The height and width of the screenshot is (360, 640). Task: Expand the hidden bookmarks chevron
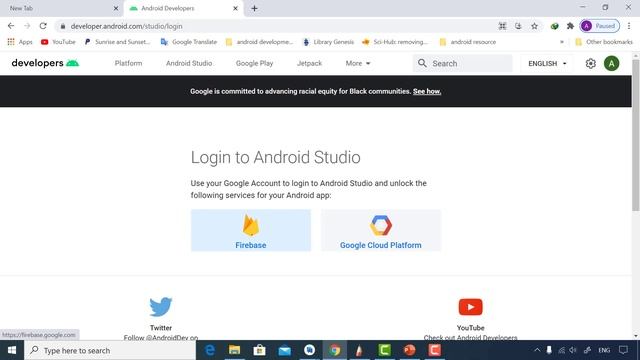tap(562, 42)
